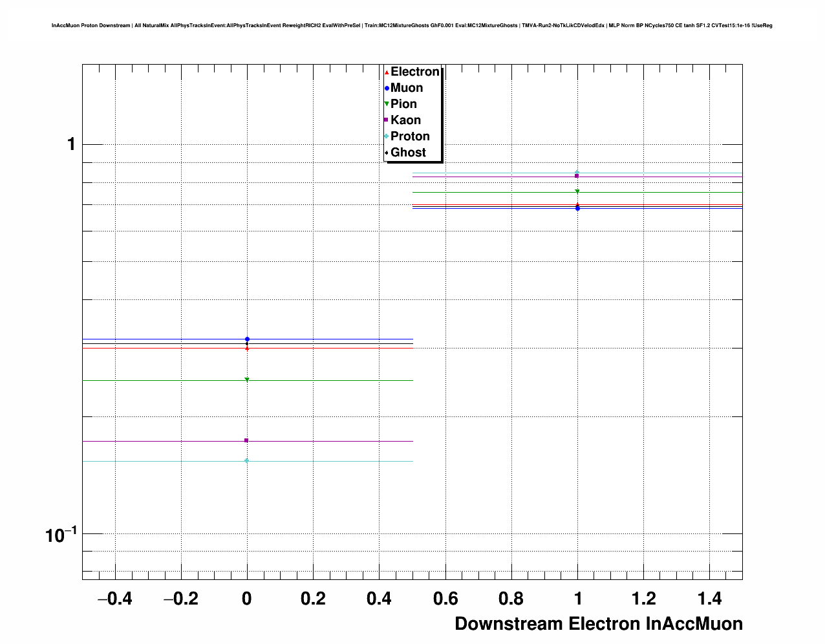Click the y-axis label 10⁻¹

[x=61, y=534]
